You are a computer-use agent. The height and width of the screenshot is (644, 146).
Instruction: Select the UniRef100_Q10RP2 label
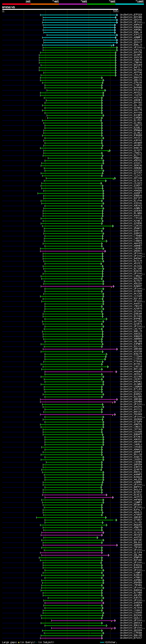tap(131, 55)
